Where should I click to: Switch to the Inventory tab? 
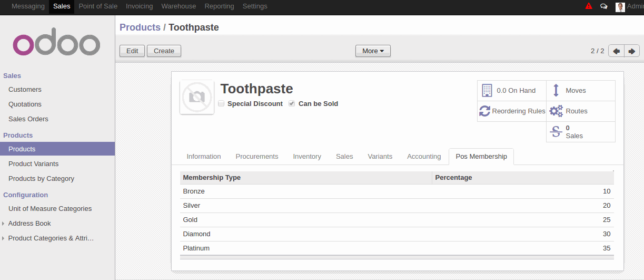(307, 157)
